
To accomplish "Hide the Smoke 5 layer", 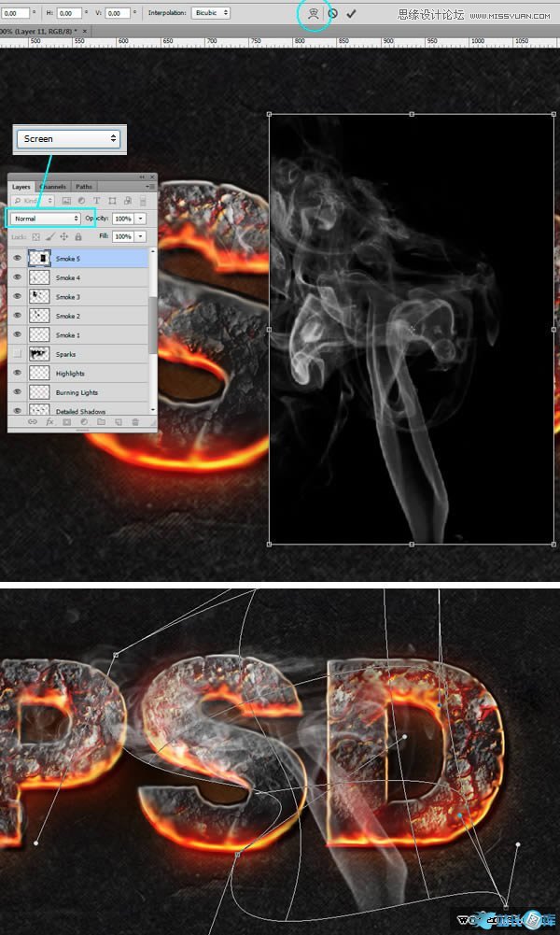I will click(17, 259).
